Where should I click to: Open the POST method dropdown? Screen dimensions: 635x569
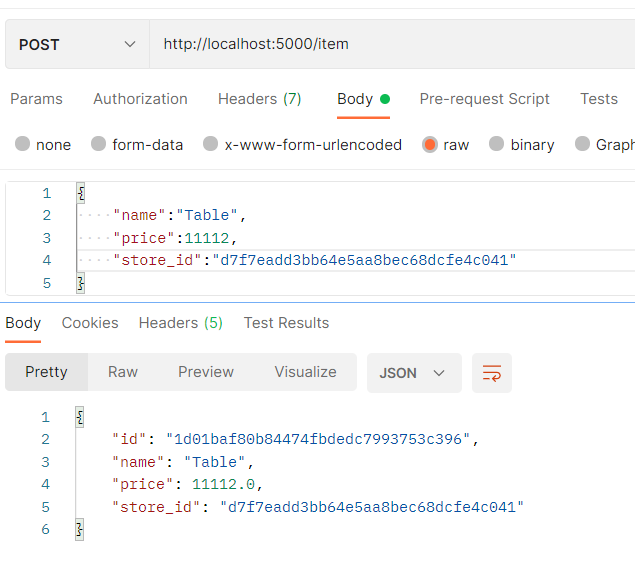click(x=77, y=44)
